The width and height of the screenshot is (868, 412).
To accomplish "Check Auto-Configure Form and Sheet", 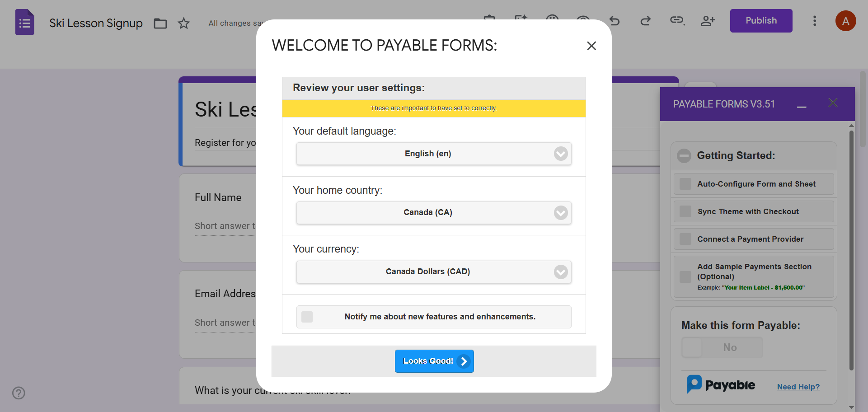I will (685, 184).
